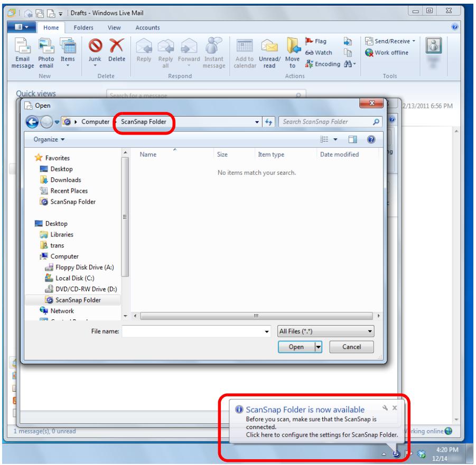Expand the File name dropdown
476x465 pixels.
pyautogui.click(x=267, y=331)
